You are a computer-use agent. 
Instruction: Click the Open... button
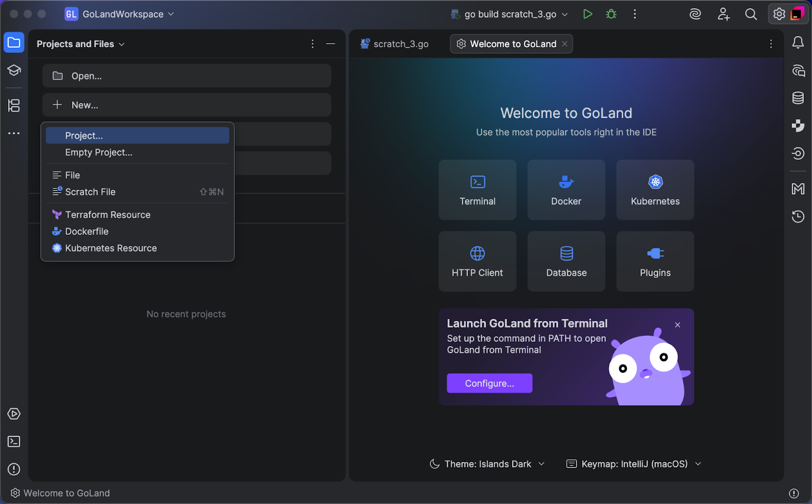(187, 76)
